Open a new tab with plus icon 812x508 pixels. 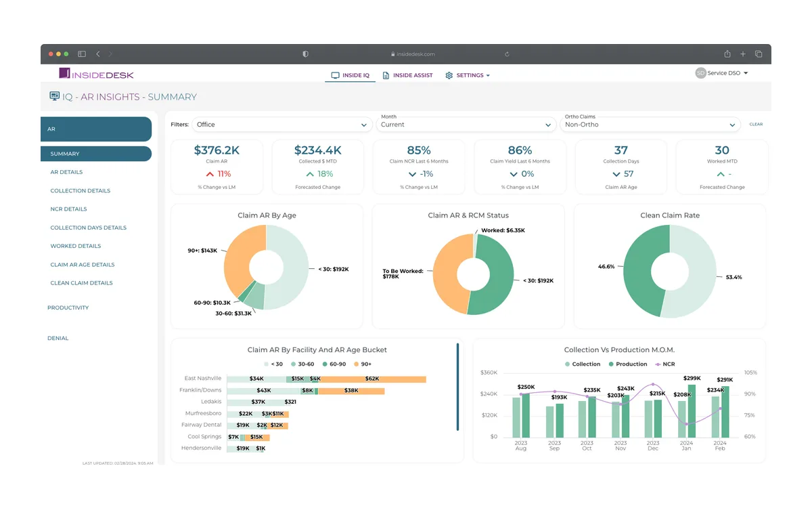pos(743,54)
